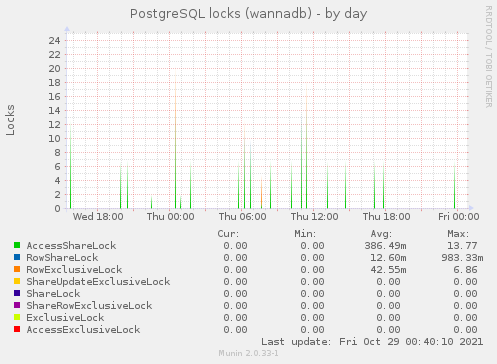Click the Fri 00:00 x-axis label
This screenshot has height=364, width=497.
pos(458,217)
